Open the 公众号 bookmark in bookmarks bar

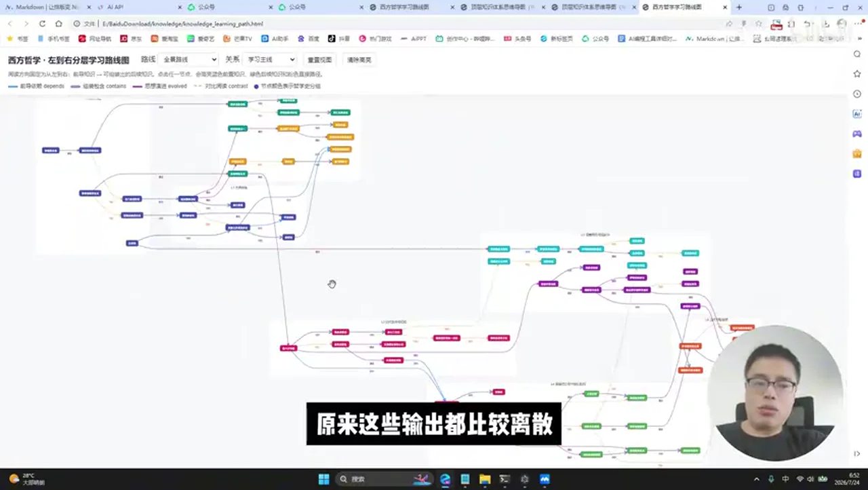[x=595, y=39]
